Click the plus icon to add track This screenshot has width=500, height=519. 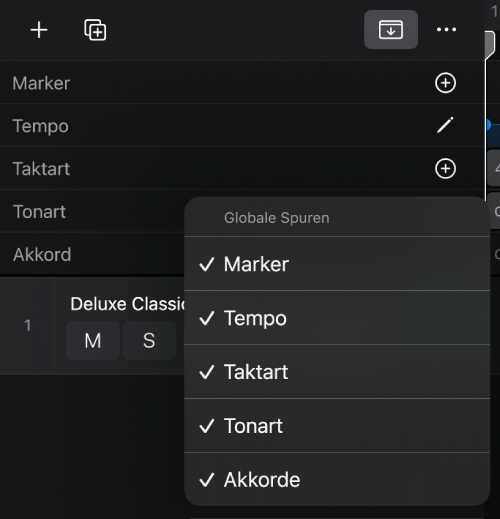[39, 30]
